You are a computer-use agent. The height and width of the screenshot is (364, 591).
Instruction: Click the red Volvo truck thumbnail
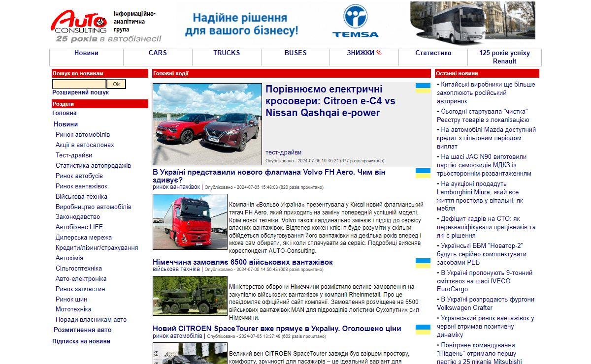[190, 222]
